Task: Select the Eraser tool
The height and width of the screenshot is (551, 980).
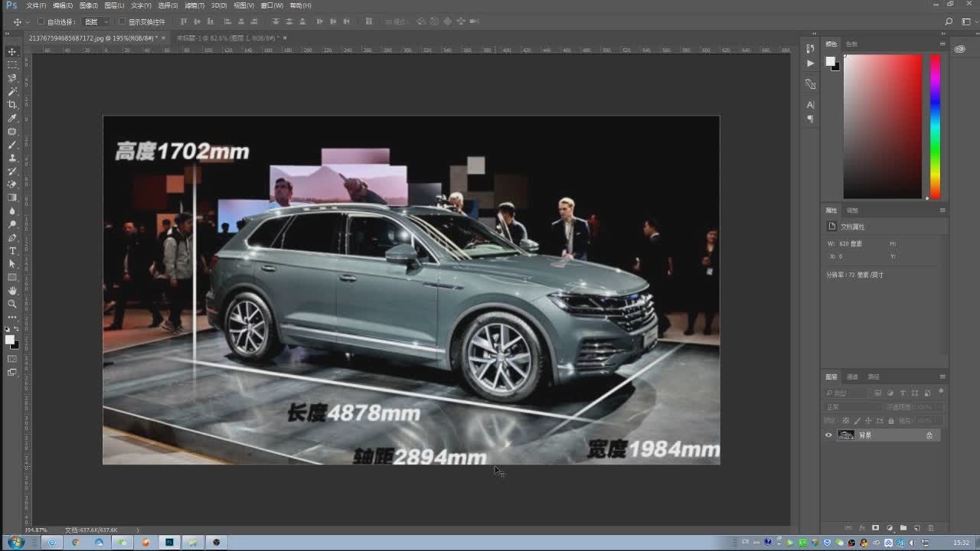Action: (12, 184)
